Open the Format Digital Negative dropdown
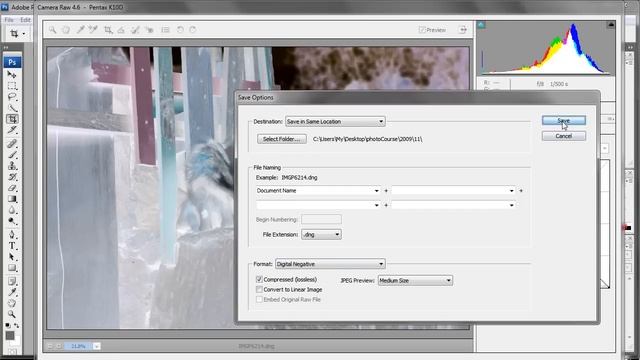Image resolution: width=640 pixels, height=360 pixels. click(x=330, y=264)
